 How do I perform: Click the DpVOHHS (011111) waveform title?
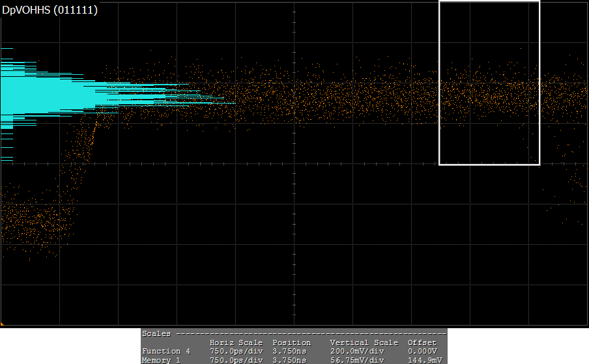50,10
